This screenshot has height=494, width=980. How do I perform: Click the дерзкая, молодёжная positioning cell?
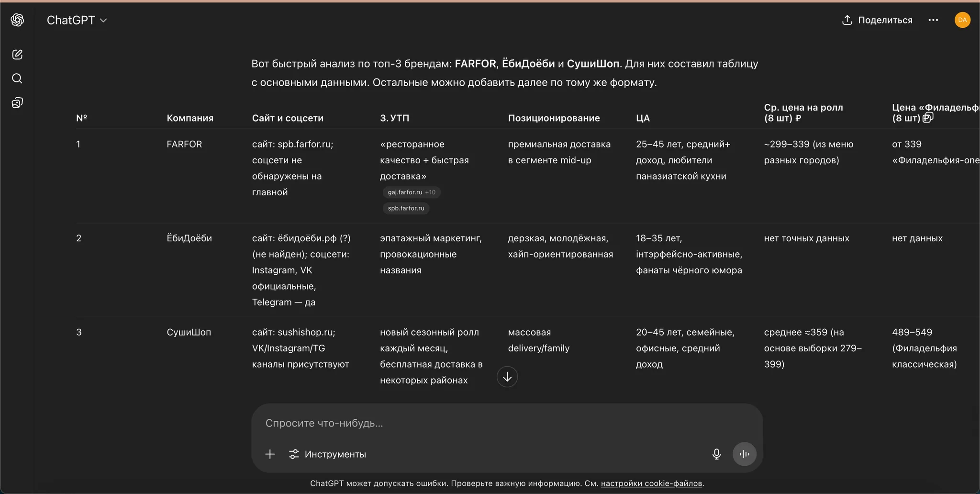[560, 246]
